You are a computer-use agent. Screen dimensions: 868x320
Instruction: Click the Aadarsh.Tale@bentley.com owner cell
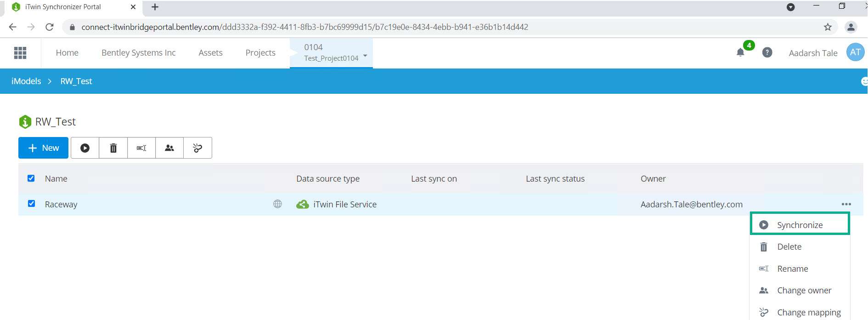[692, 205]
